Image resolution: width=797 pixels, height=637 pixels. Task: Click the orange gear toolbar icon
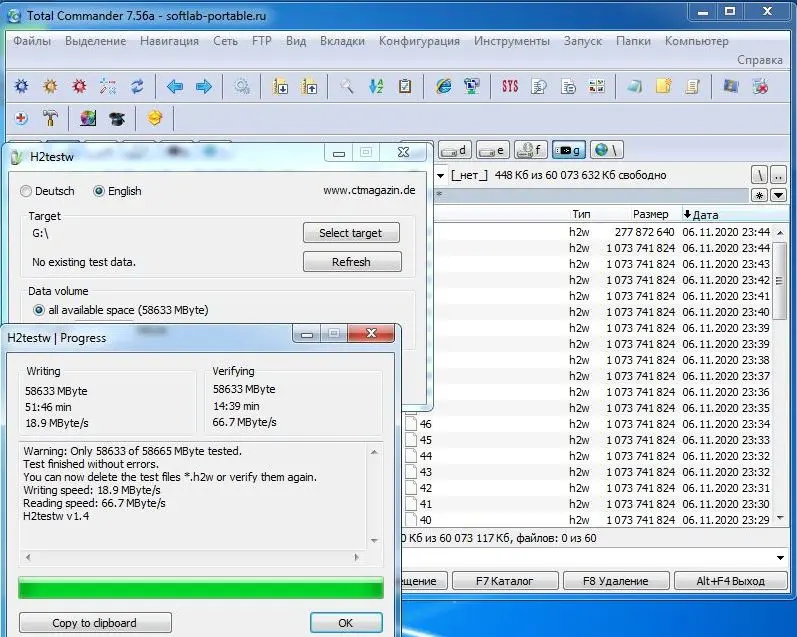(50, 86)
